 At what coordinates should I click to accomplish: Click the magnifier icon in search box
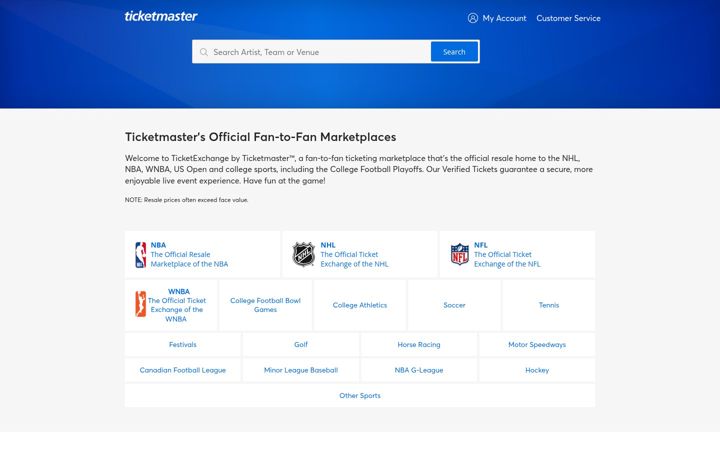click(204, 52)
